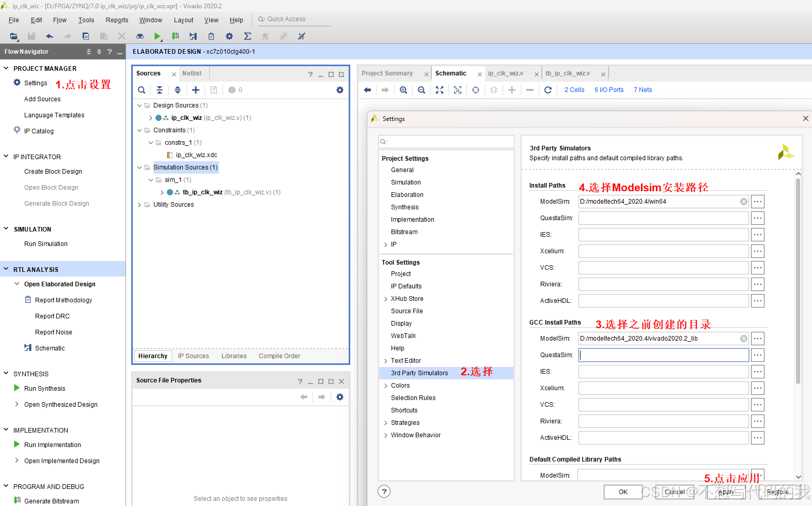Collapse all in Flow Navigator header
Image resolution: width=812 pixels, height=506 pixels.
[89, 52]
